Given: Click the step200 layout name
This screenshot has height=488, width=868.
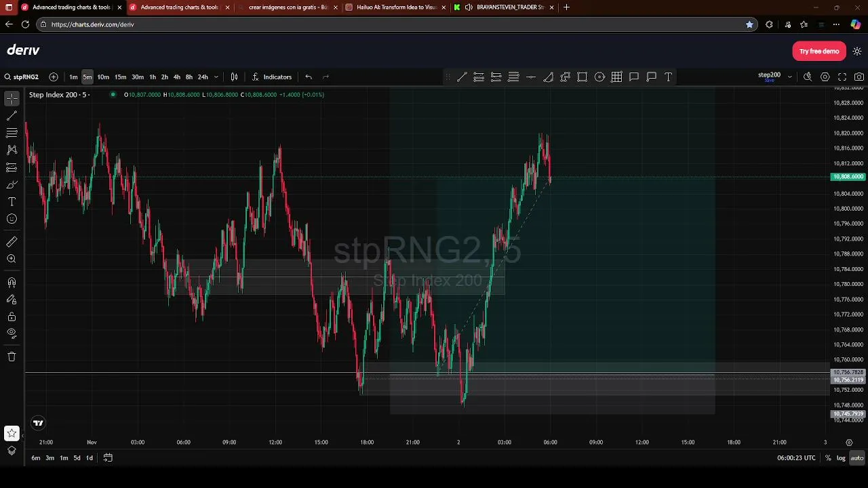Looking at the screenshot, I should click(769, 75).
